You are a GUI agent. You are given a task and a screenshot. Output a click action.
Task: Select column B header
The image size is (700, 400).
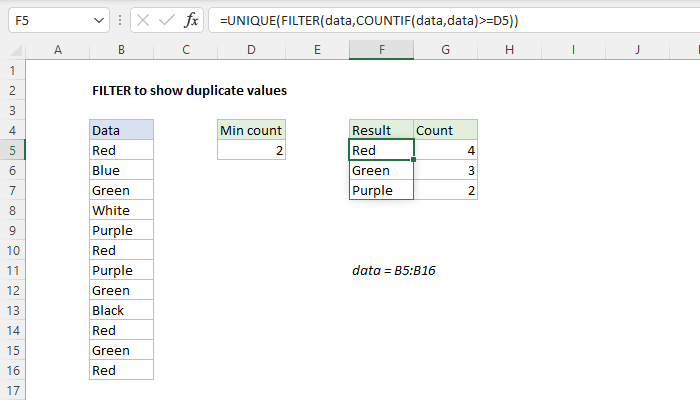pos(121,50)
